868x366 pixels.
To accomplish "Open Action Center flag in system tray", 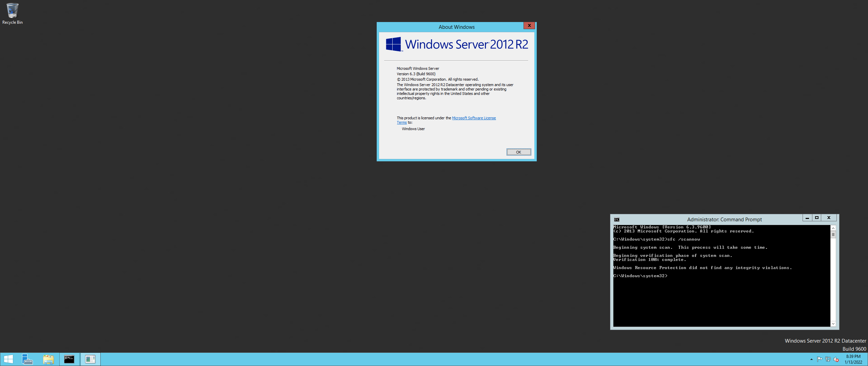I will [x=820, y=359].
